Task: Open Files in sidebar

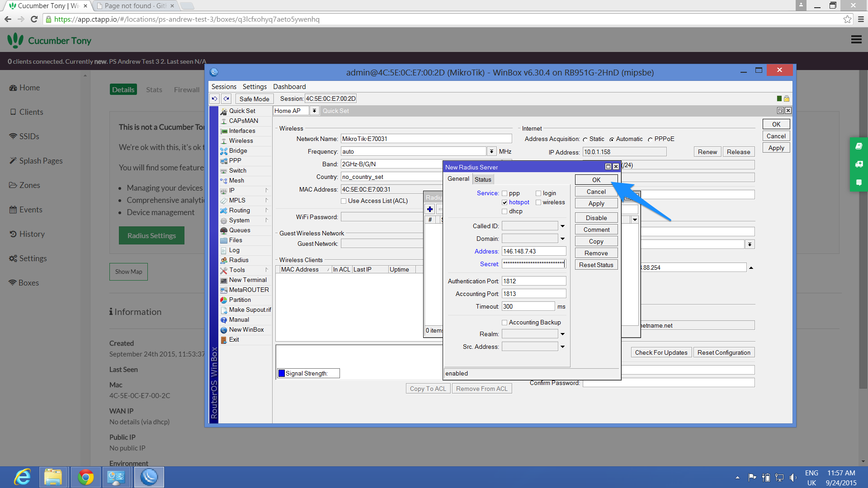Action: [x=236, y=240]
